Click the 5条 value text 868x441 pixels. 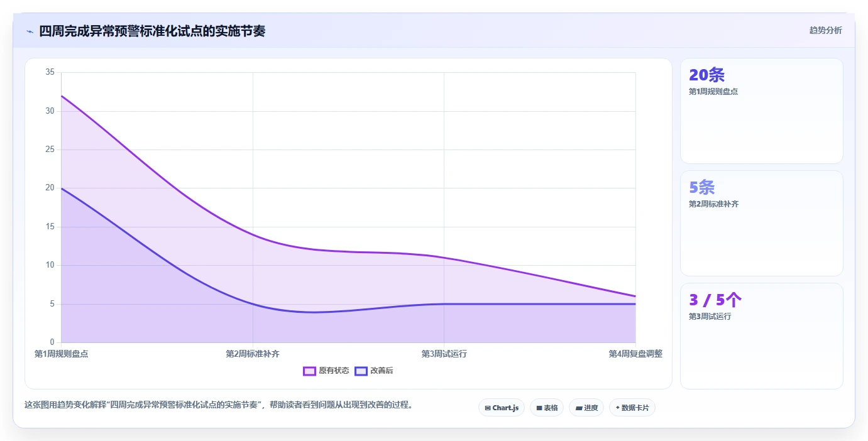(701, 187)
